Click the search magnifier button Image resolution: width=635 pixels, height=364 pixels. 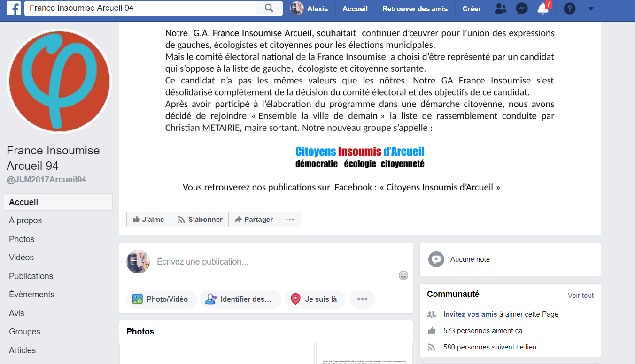coord(269,8)
